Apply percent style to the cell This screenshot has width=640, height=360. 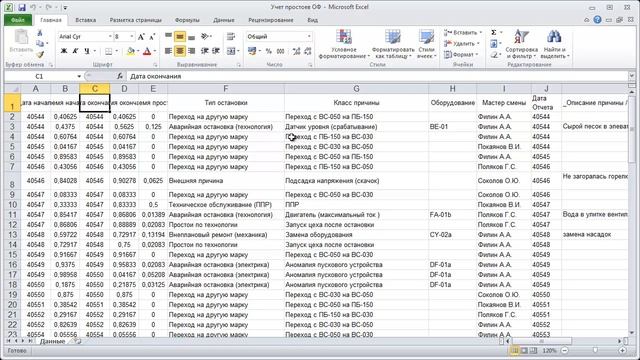pos(269,51)
